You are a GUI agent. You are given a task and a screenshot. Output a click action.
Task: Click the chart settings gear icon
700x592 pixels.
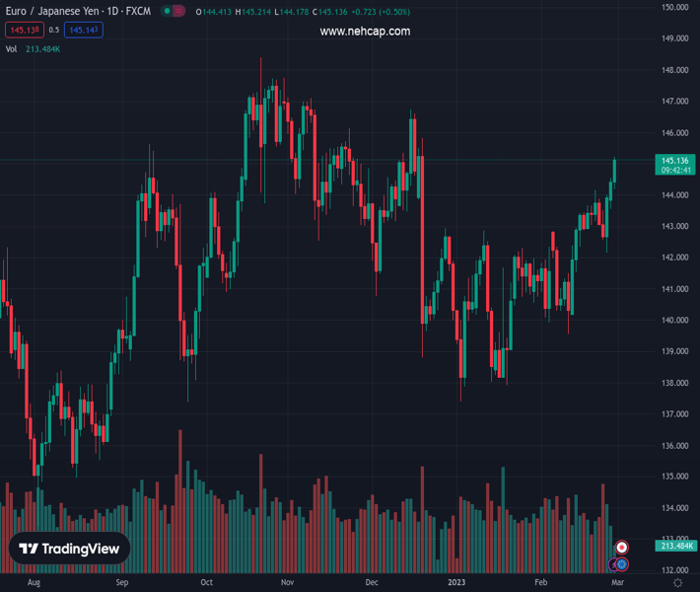(x=677, y=583)
